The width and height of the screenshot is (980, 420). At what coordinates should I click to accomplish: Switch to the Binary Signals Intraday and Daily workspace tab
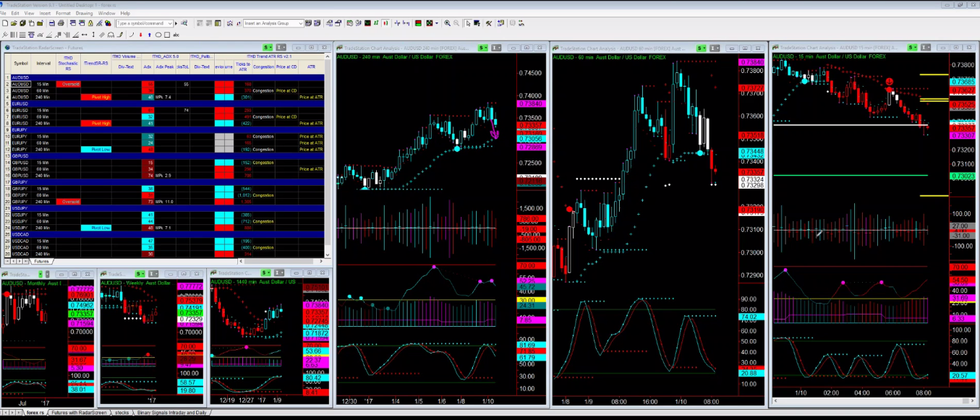pyautogui.click(x=172, y=412)
